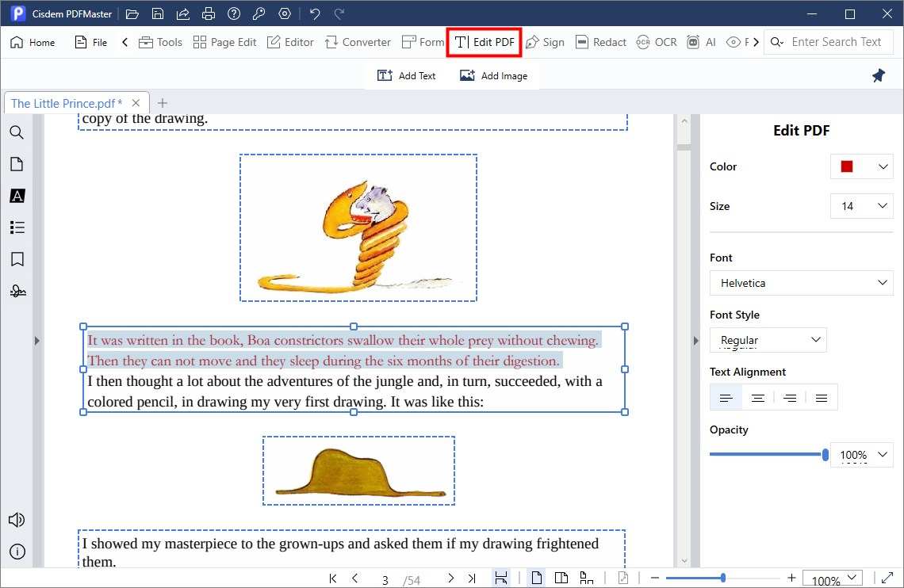This screenshot has width=904, height=588.
Task: Save the document using the floppy disk icon
Action: tap(157, 13)
